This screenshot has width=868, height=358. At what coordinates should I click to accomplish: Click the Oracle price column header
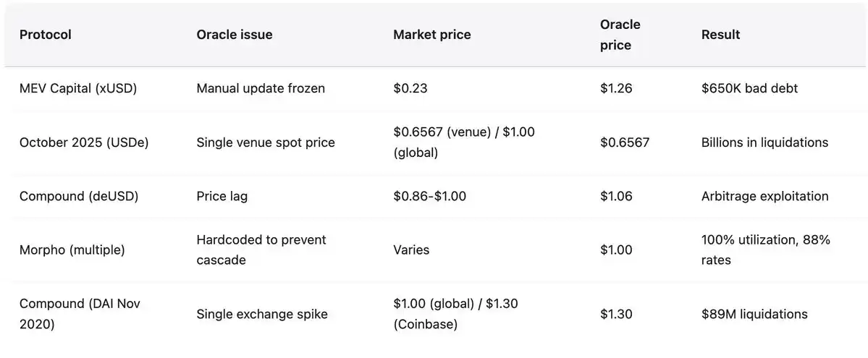point(620,35)
